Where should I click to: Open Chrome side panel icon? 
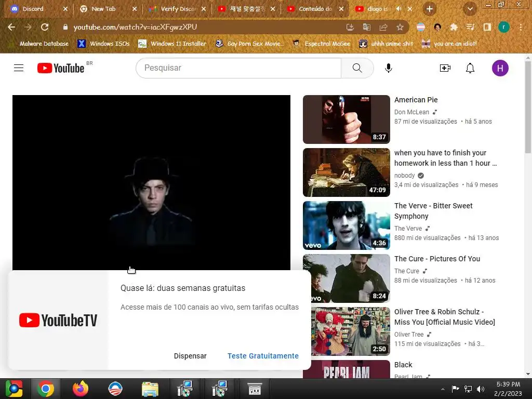487,27
